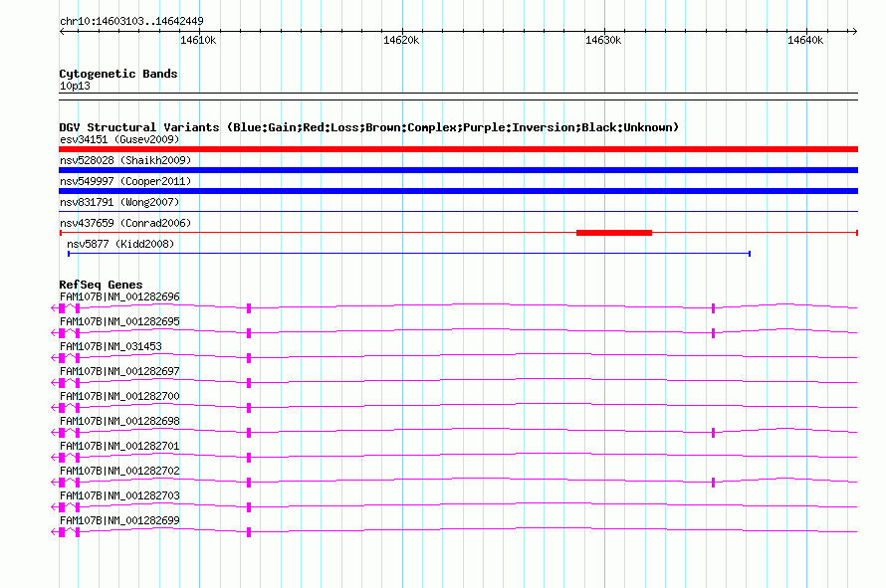Image resolution: width=886 pixels, height=588 pixels.
Task: Select the Cytogenetic Bands track title
Action: [118, 74]
